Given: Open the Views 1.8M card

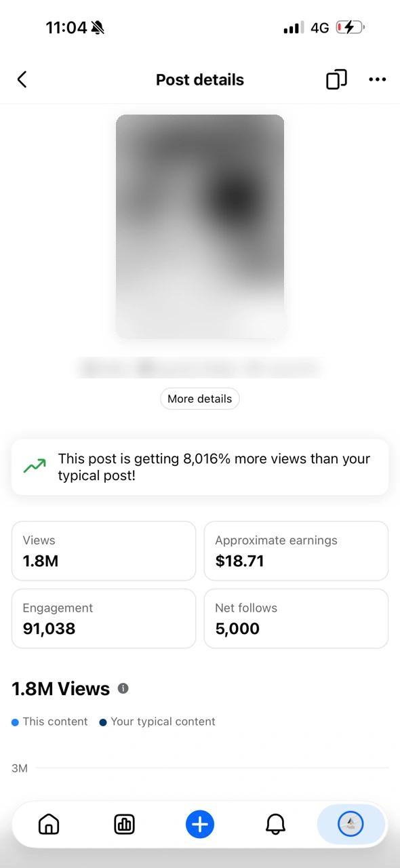Looking at the screenshot, I should coord(104,551).
